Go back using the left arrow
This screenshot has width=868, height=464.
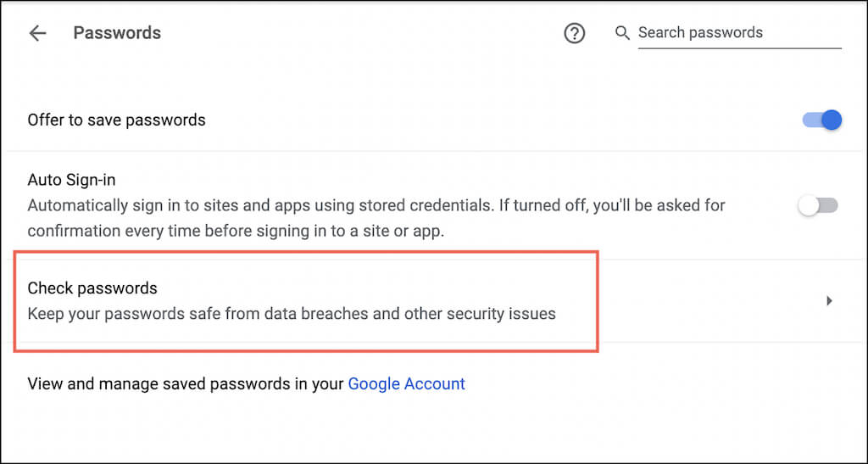coord(37,33)
